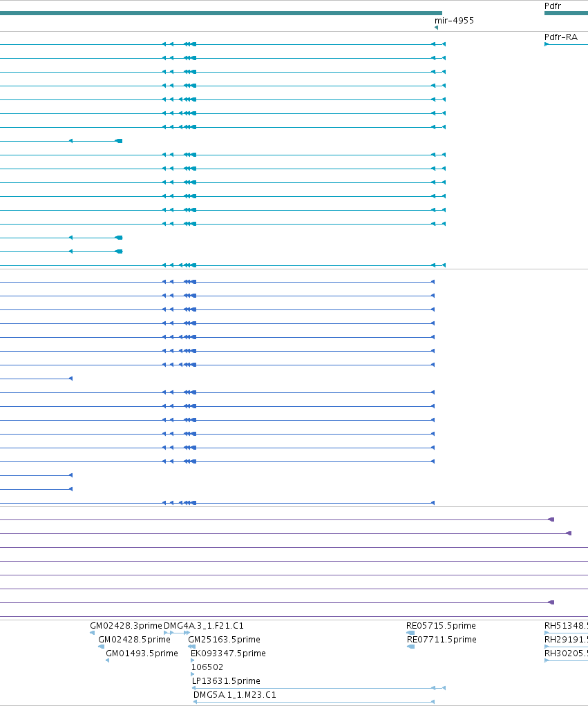The width and height of the screenshot is (588, 706).
Task: Select the GM01493.5prime small arrow glyph
Action: (107, 660)
